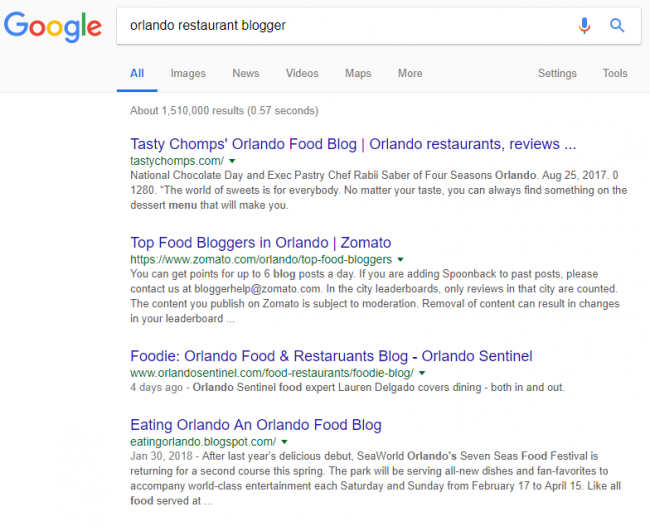650x526 pixels.
Task: Switch to News results tab
Action: [x=245, y=73]
